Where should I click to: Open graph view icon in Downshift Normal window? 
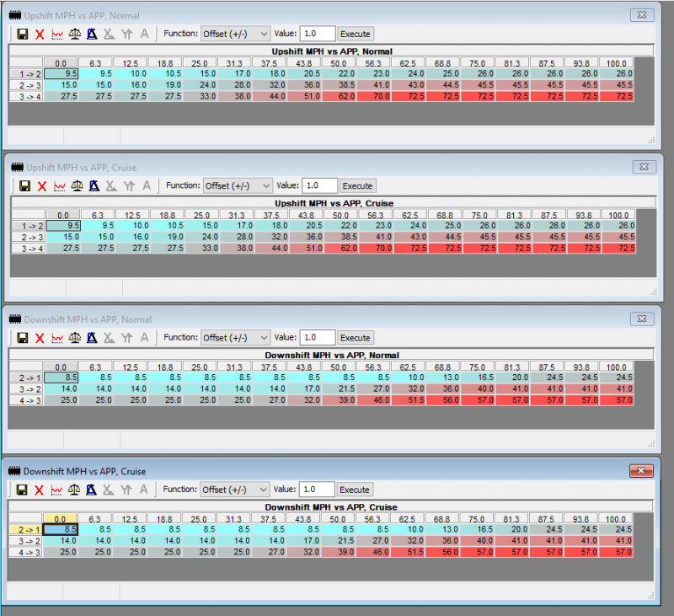tap(57, 338)
